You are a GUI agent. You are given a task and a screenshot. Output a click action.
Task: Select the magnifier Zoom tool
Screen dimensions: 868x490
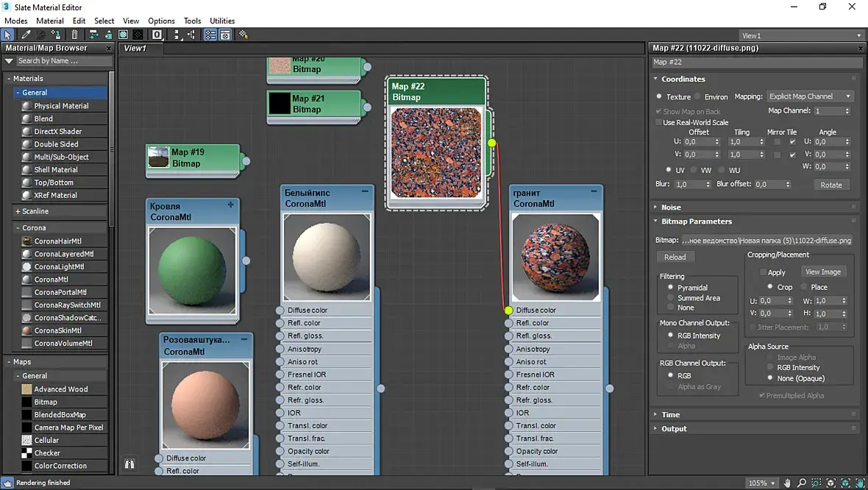tap(802, 483)
